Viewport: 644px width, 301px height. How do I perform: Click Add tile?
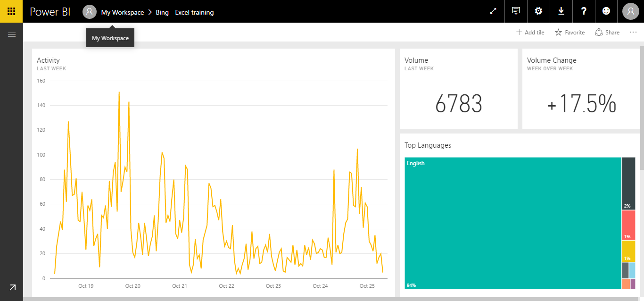[530, 32]
